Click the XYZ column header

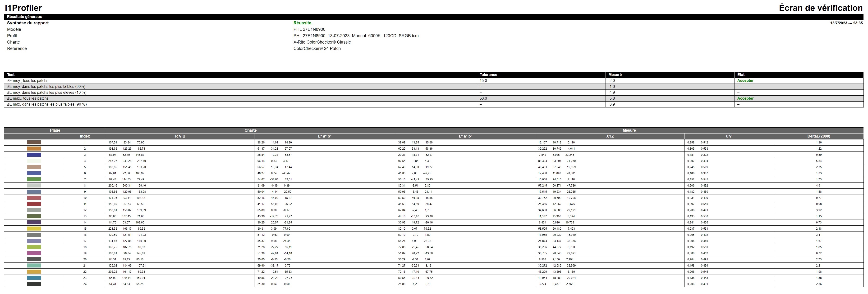pyautogui.click(x=610, y=136)
